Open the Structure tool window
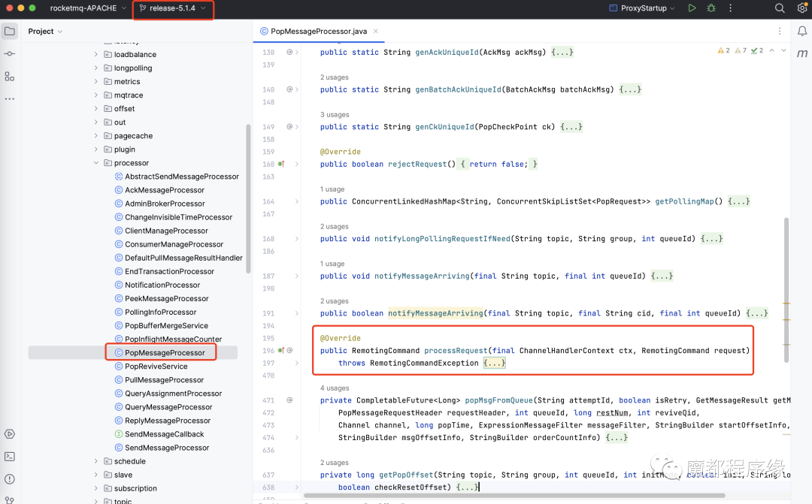 pos(9,77)
